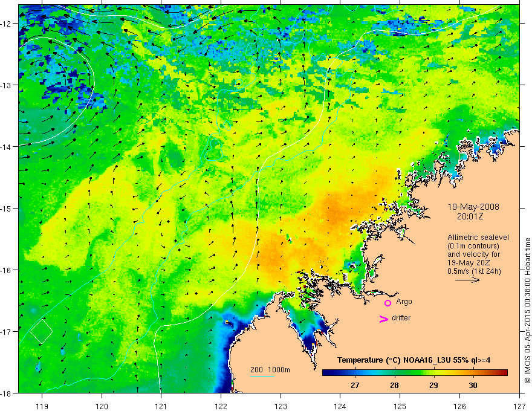Click the "19-May-2008" date label
This screenshot has height=411, width=532.
point(473,207)
